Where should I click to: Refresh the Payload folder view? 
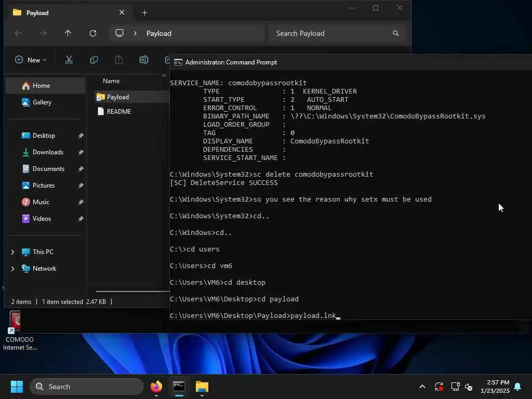(x=93, y=33)
